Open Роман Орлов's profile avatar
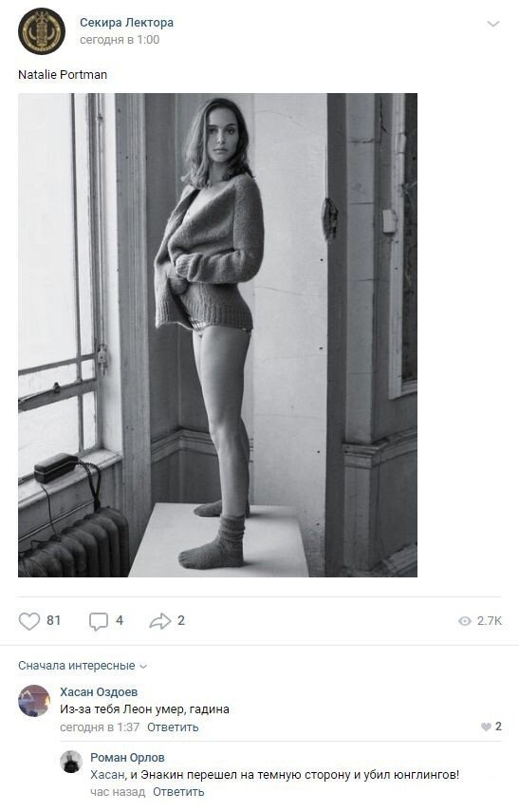This screenshot has width=519, height=812. pyautogui.click(x=71, y=762)
